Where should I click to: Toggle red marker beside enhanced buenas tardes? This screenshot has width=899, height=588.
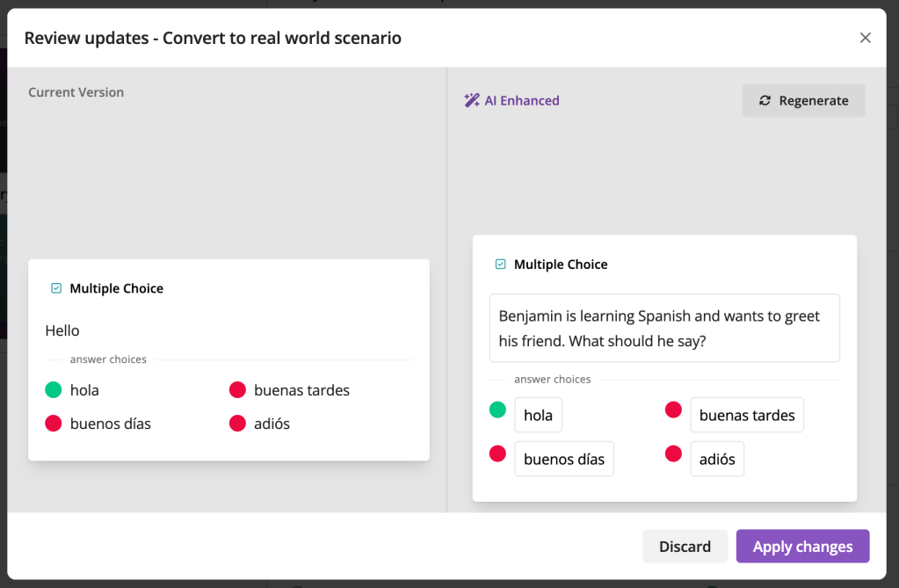coord(673,410)
